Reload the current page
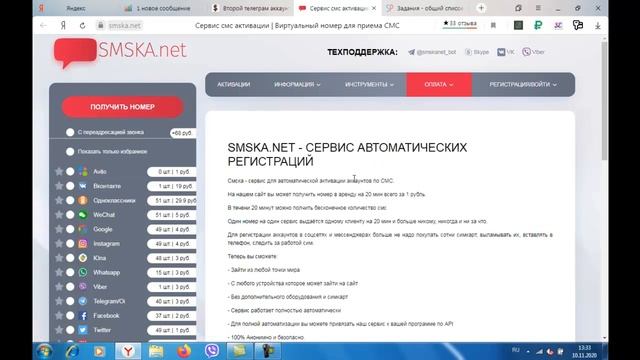Viewport: 640px width, 360px height. pyautogui.click(x=82, y=25)
